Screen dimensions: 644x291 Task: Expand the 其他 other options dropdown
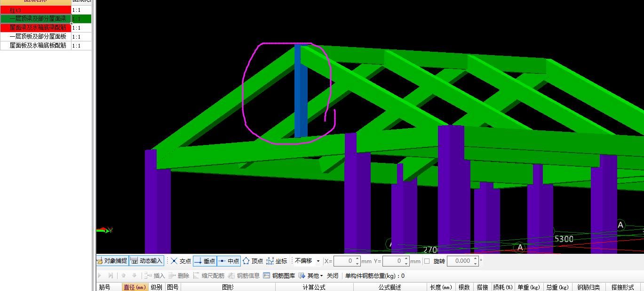tap(310, 276)
